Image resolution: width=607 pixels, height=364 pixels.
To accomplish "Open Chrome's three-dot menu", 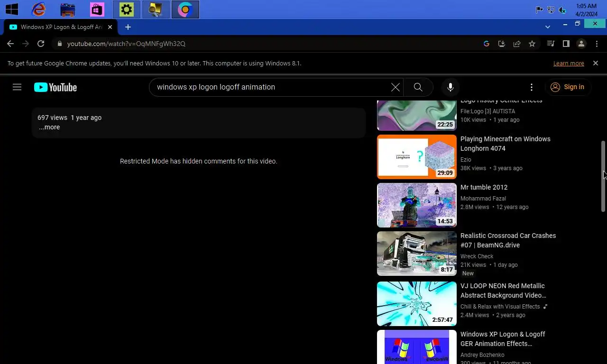I will (x=597, y=44).
